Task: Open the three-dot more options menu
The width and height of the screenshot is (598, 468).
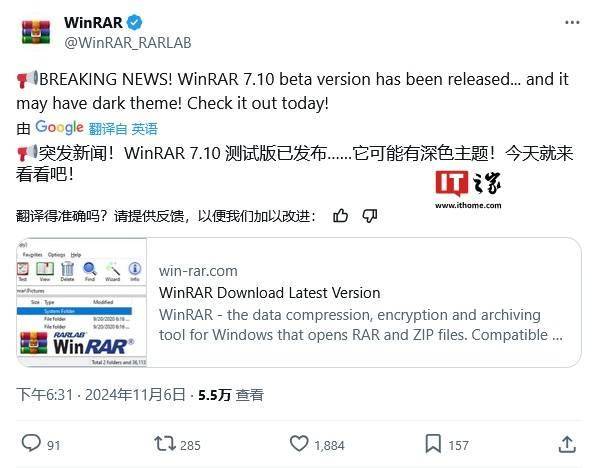Action: click(x=572, y=23)
